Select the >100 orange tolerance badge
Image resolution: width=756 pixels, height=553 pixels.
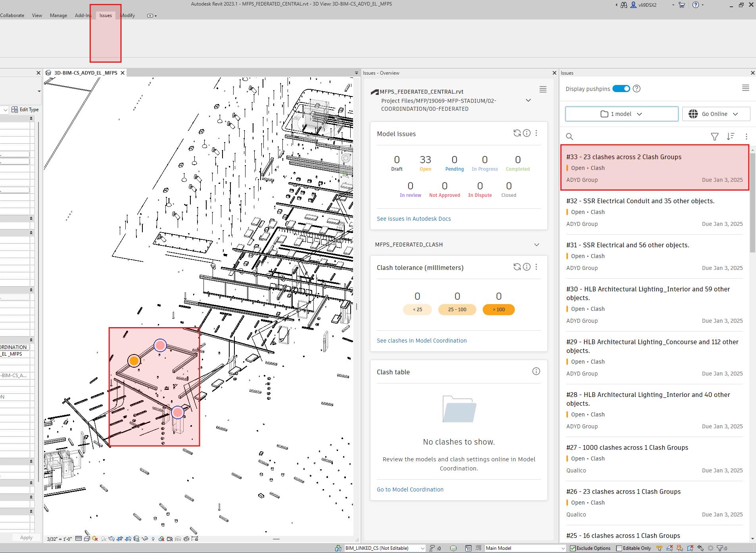coord(499,310)
